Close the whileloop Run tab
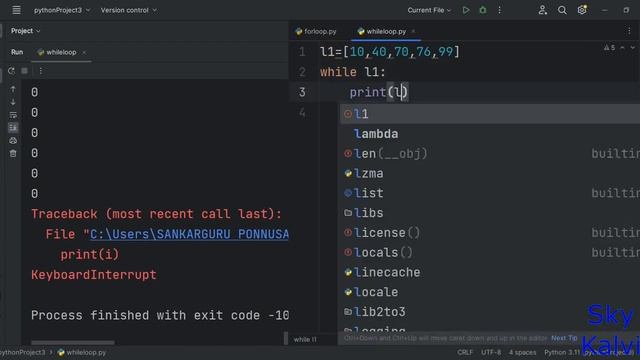 84,52
